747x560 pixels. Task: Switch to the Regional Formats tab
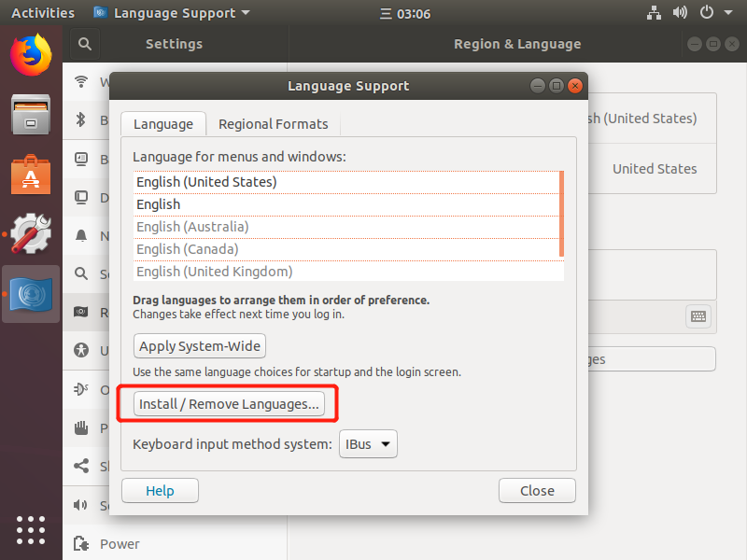(273, 124)
